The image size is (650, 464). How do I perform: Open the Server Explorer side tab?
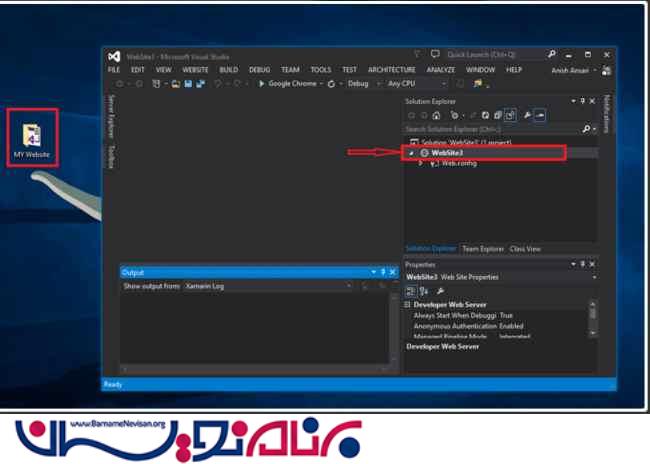pos(111,117)
